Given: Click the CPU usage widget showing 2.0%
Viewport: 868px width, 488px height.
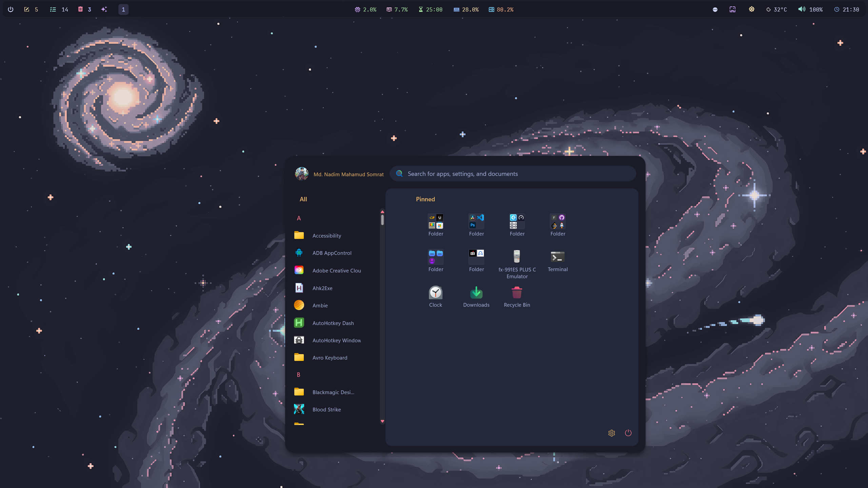Looking at the screenshot, I should 366,9.
